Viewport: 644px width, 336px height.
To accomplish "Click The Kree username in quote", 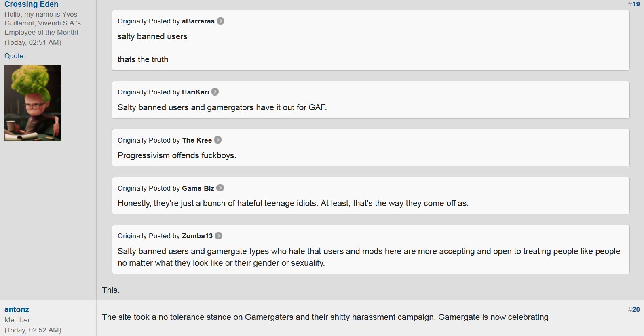I will [x=197, y=140].
